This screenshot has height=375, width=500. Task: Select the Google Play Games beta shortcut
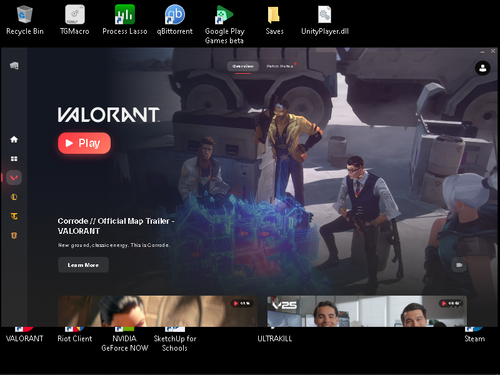pos(225,25)
